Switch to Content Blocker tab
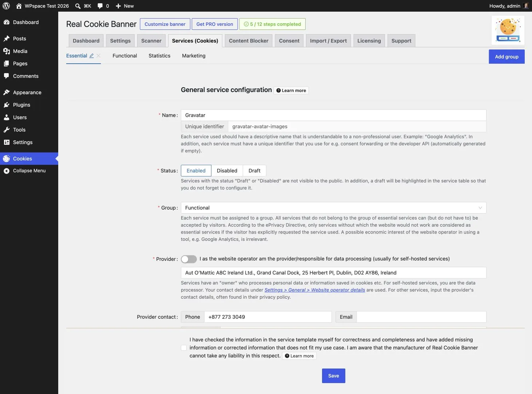 [249, 41]
